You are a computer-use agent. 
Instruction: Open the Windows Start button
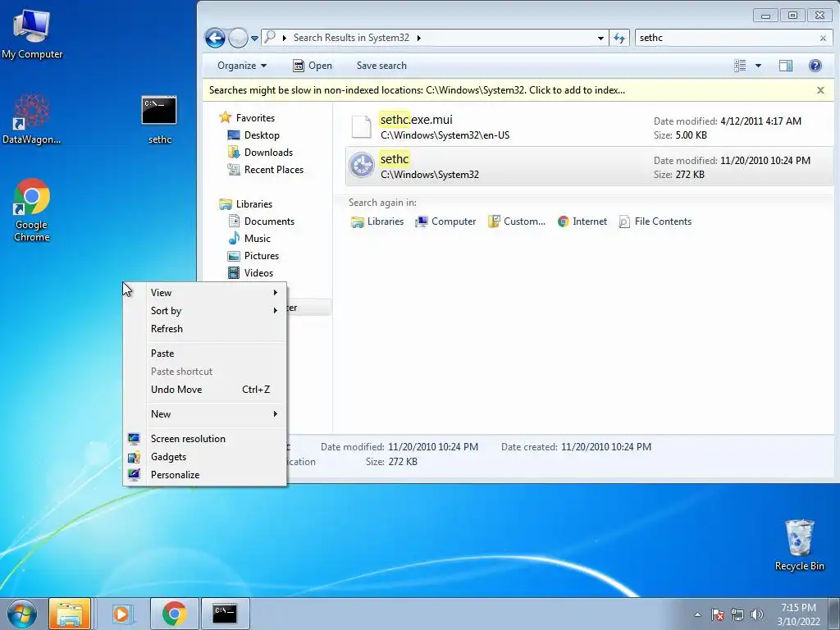click(x=22, y=614)
